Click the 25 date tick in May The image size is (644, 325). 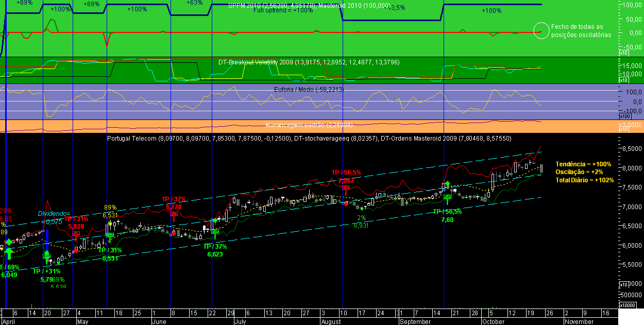(x=137, y=313)
